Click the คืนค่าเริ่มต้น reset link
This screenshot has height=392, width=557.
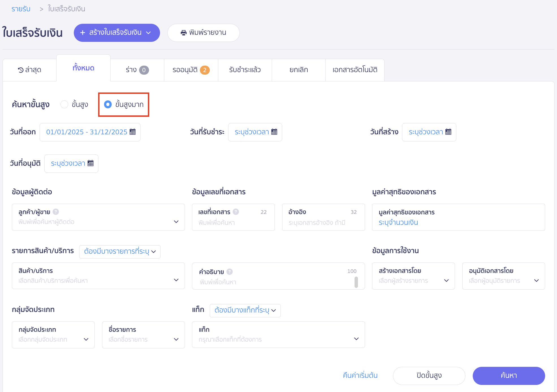pyautogui.click(x=360, y=375)
